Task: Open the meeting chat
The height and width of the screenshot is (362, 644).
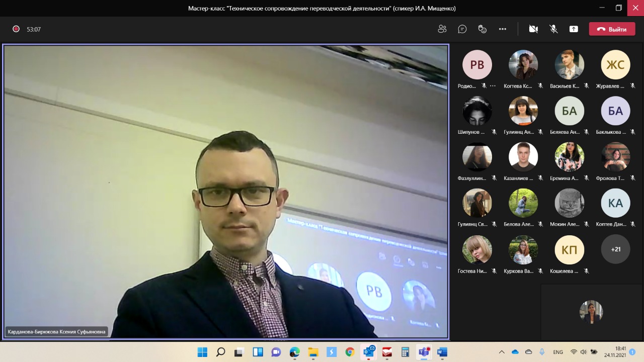Action: [462, 29]
